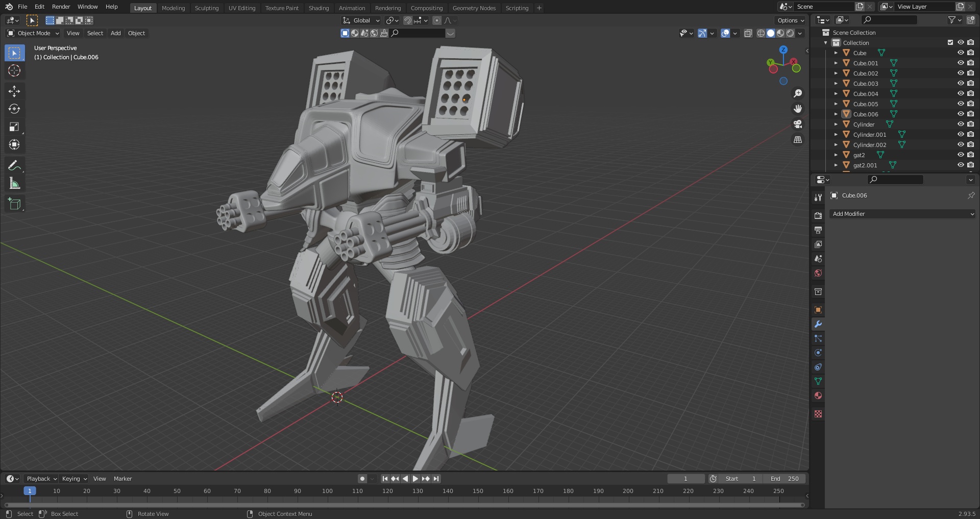Activate the Transform tool
The image size is (980, 519).
pos(14,145)
